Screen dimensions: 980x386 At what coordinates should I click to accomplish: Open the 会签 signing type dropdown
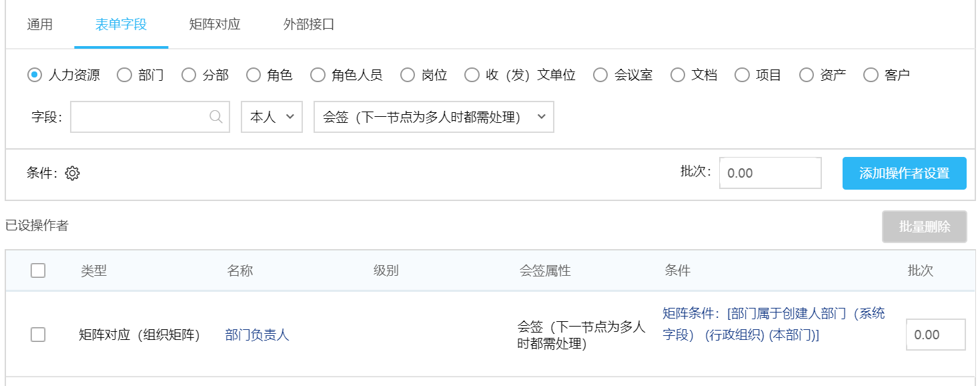(x=434, y=117)
